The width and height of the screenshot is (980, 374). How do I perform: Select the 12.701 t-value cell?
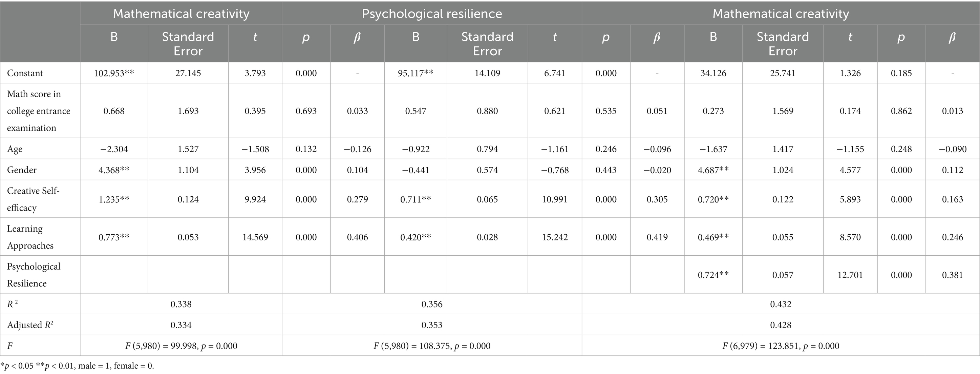850,275
